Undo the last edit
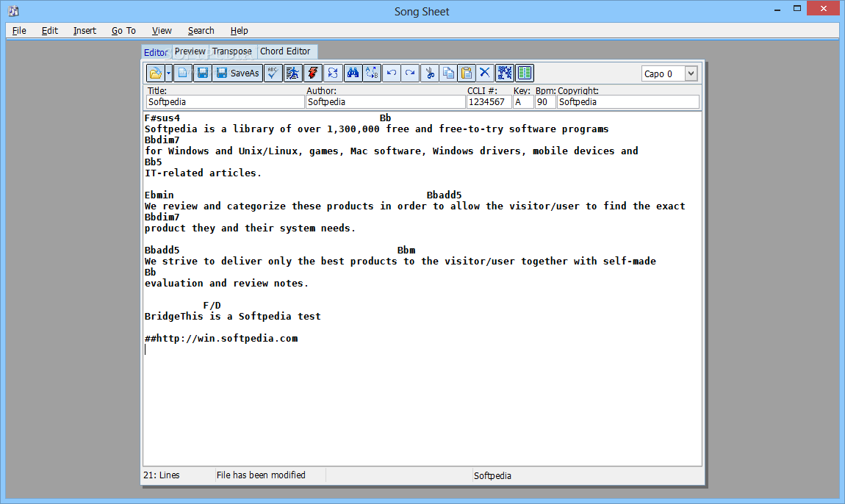 click(x=391, y=73)
